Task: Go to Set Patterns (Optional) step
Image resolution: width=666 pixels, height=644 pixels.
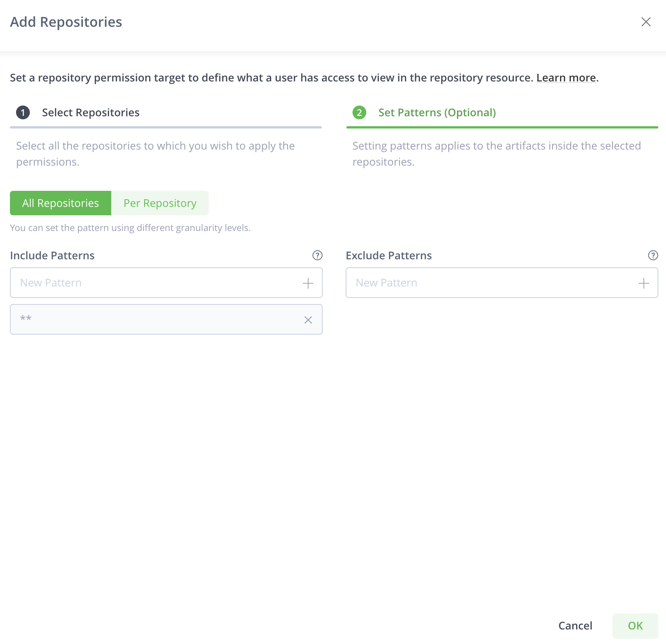Action: (437, 112)
